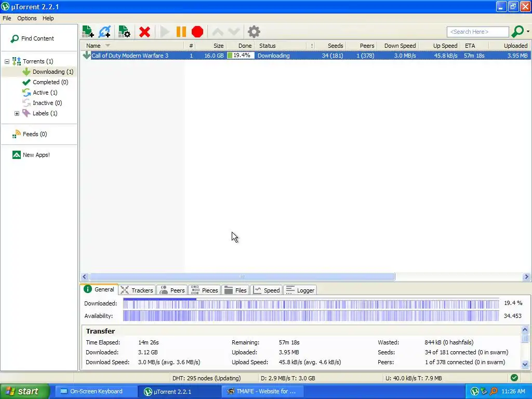
Task: Select the Downloading (1) category
Action: tap(53, 72)
